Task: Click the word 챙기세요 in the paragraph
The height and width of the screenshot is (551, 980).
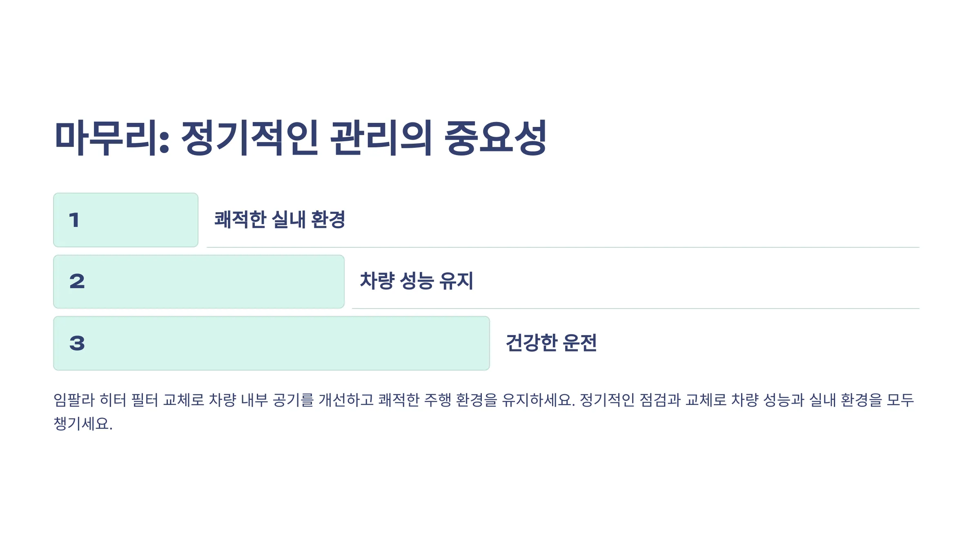Action: click(x=83, y=424)
